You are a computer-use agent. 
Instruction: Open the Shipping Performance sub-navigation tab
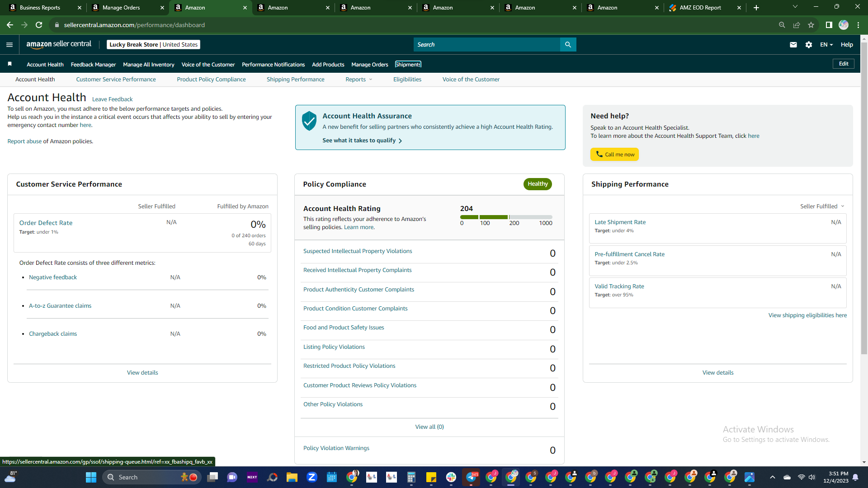point(296,80)
